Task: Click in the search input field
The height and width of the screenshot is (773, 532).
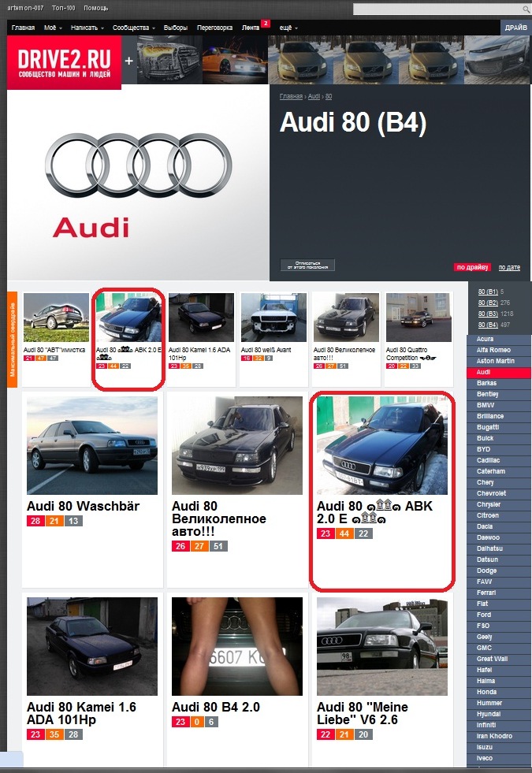Action: [x=438, y=9]
